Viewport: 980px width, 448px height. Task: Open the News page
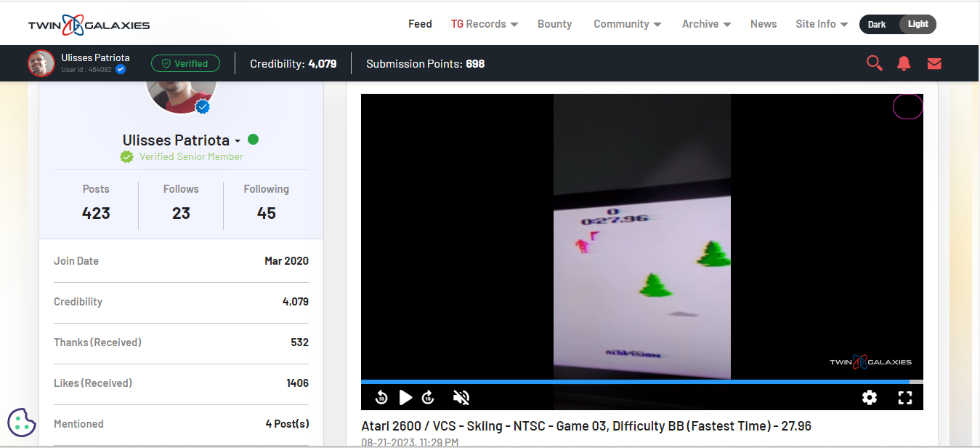pos(764,24)
